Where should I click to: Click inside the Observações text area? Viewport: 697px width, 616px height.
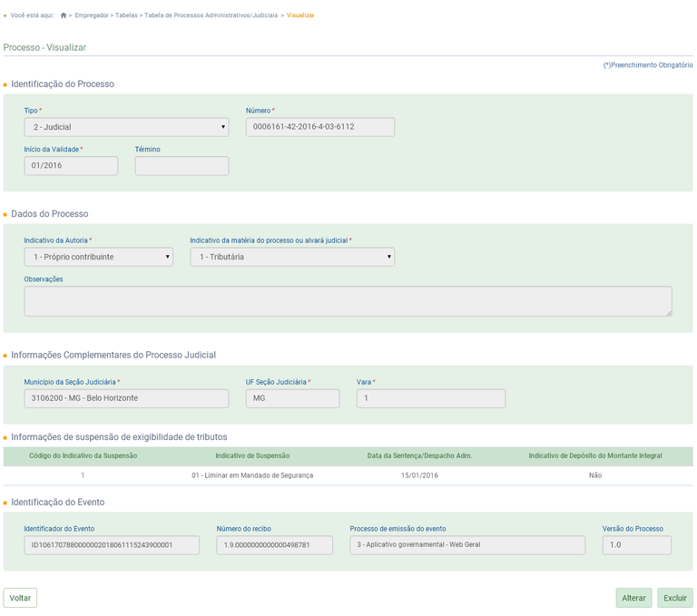[x=348, y=301]
